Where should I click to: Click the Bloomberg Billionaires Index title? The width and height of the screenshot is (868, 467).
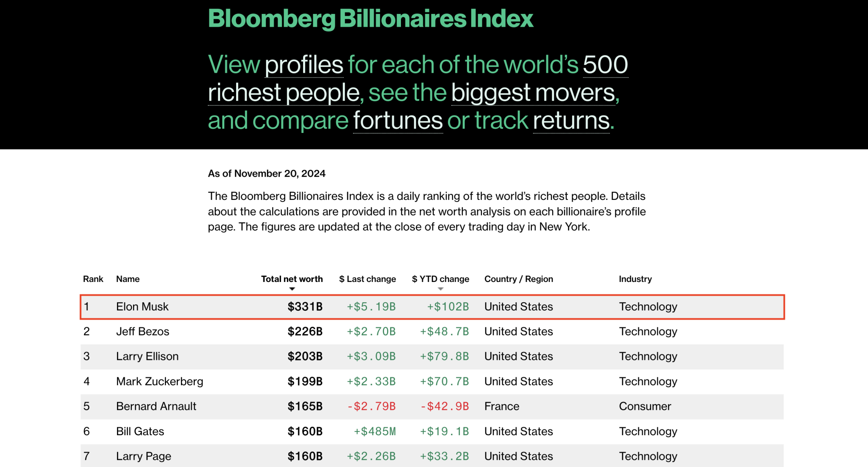pyautogui.click(x=370, y=19)
